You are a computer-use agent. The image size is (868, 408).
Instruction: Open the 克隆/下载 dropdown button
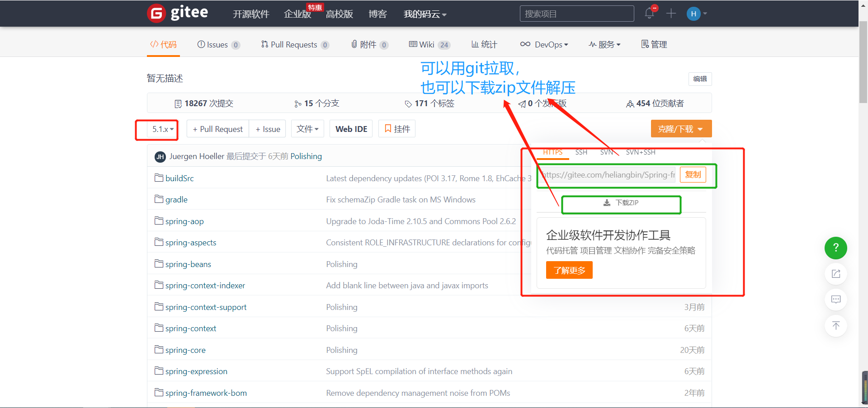[681, 129]
